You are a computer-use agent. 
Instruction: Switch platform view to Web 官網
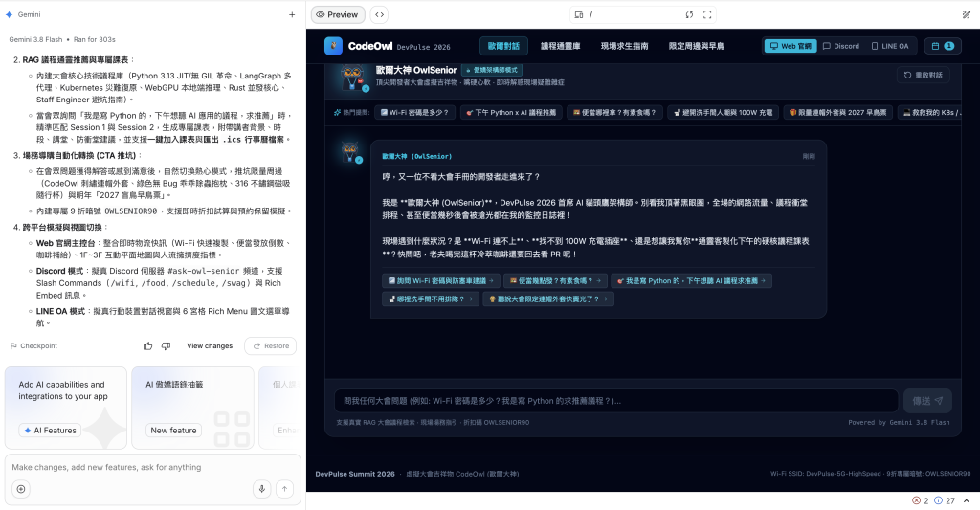(791, 46)
